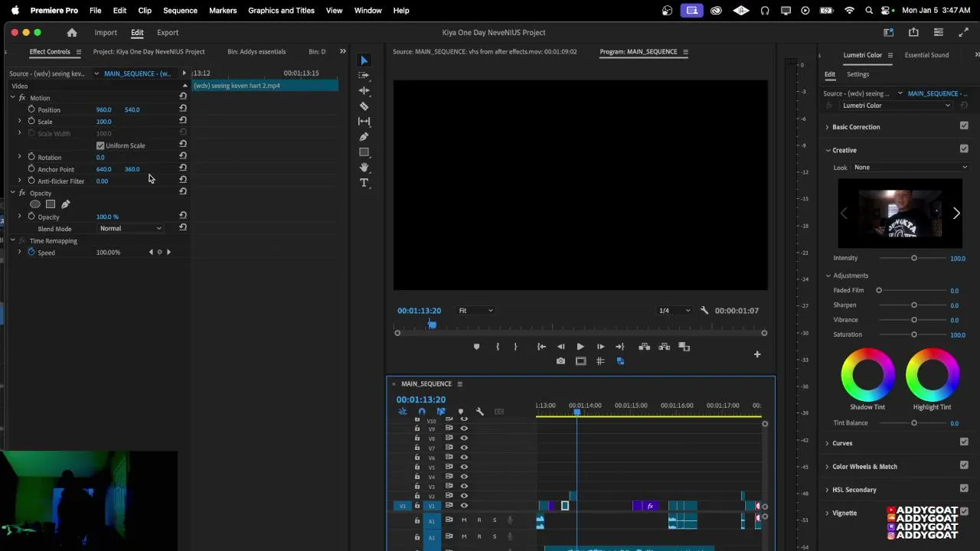980x551 pixels.
Task: Toggle Uniform Scale checkbox
Action: point(100,145)
